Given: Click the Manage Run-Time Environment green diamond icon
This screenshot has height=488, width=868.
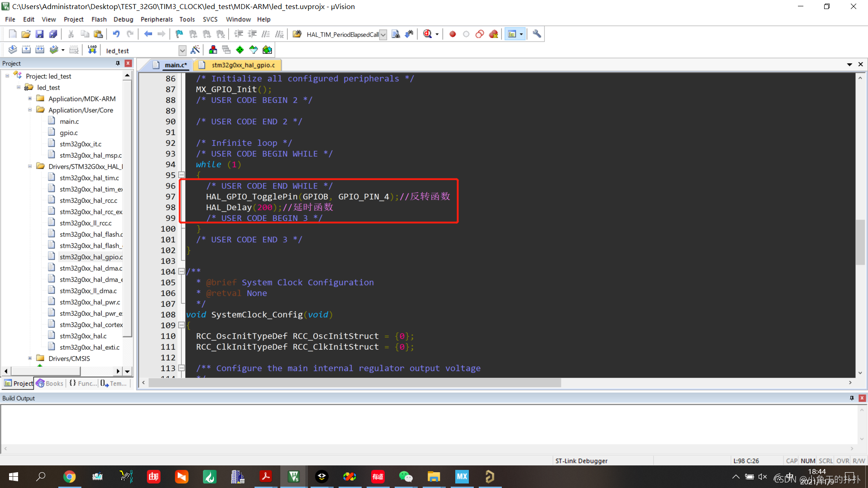Looking at the screenshot, I should (x=240, y=50).
